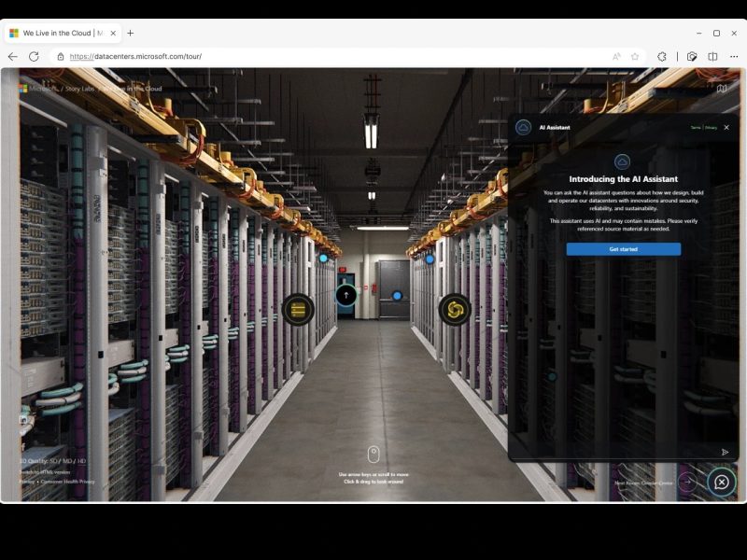
Task: Set 3D Quality to SD
Action: 55,461
